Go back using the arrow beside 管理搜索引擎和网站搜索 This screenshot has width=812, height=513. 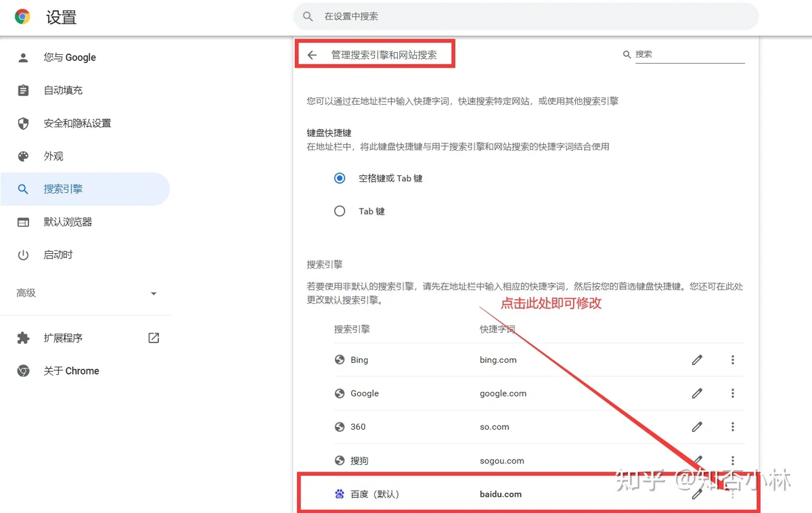point(312,55)
